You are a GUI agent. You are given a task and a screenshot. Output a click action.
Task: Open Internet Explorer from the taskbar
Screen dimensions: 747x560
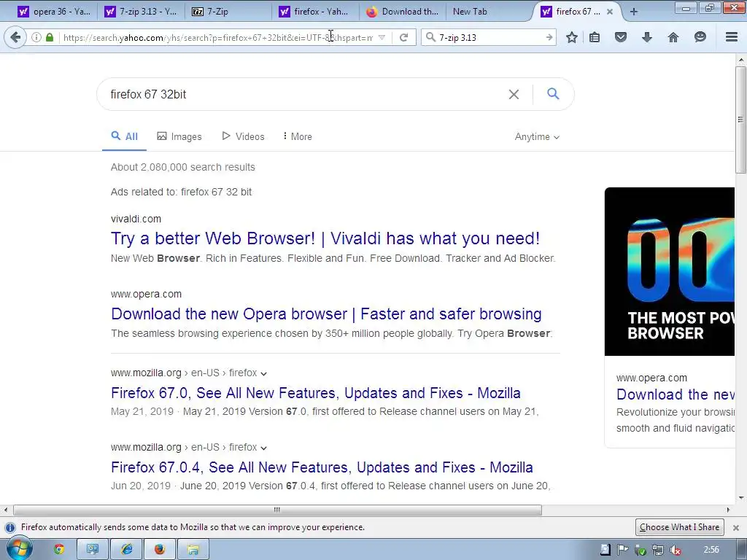click(127, 550)
